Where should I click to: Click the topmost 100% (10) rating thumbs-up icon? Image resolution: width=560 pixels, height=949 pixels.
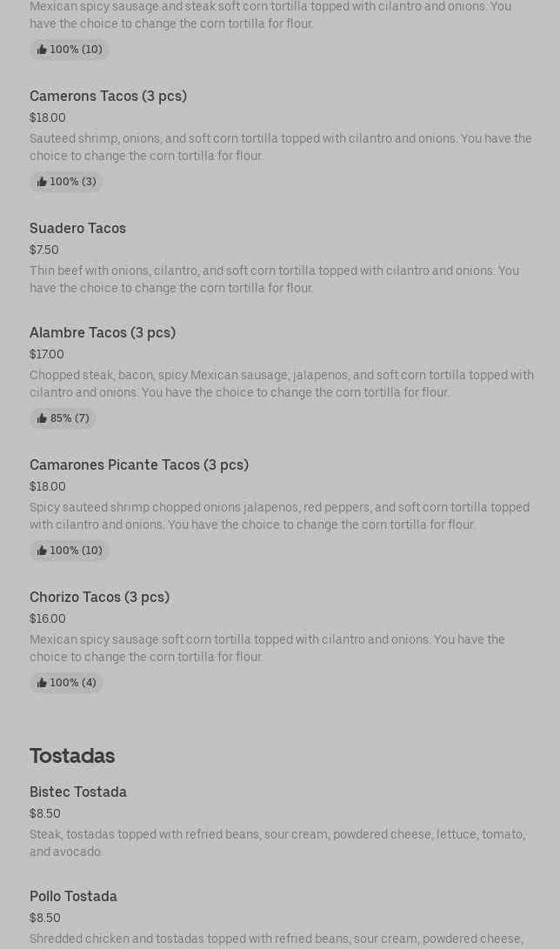42,50
